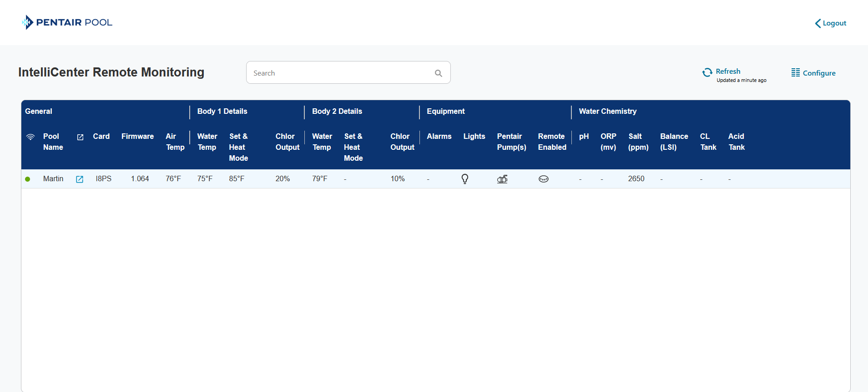The width and height of the screenshot is (868, 392).
Task: Select the Martin pool name
Action: 53,179
